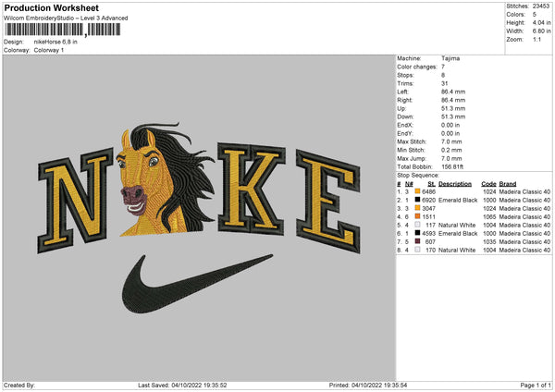Image resolution: width=555 pixels, height=392 pixels.
Task: Click the 'Production Worksheet' title
Action: click(52, 8)
